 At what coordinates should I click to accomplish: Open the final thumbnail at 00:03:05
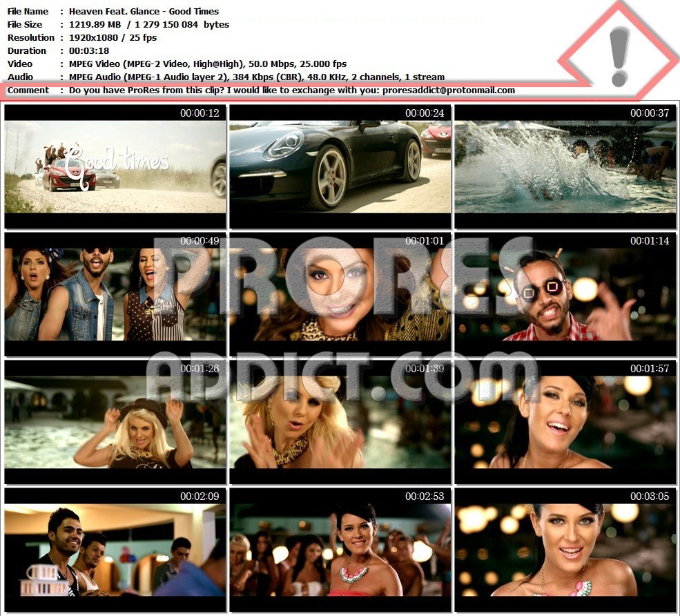[x=565, y=550]
